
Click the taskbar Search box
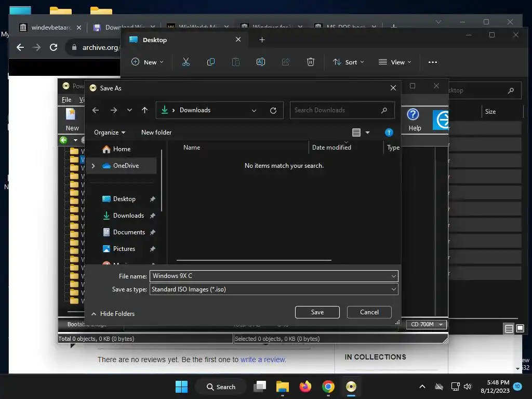pos(221,387)
